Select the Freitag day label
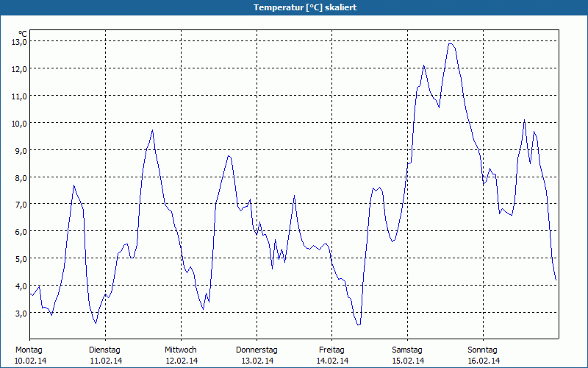Screen dimensions: 588x368 click(331, 350)
